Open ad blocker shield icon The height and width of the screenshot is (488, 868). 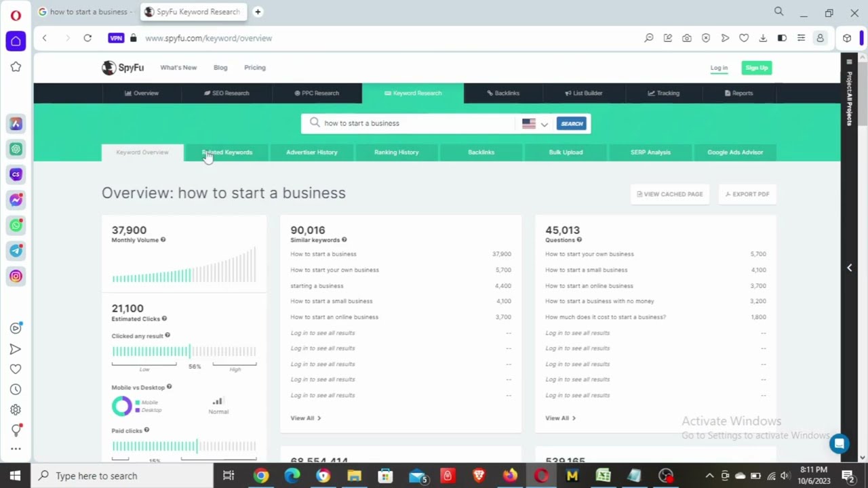pos(706,38)
